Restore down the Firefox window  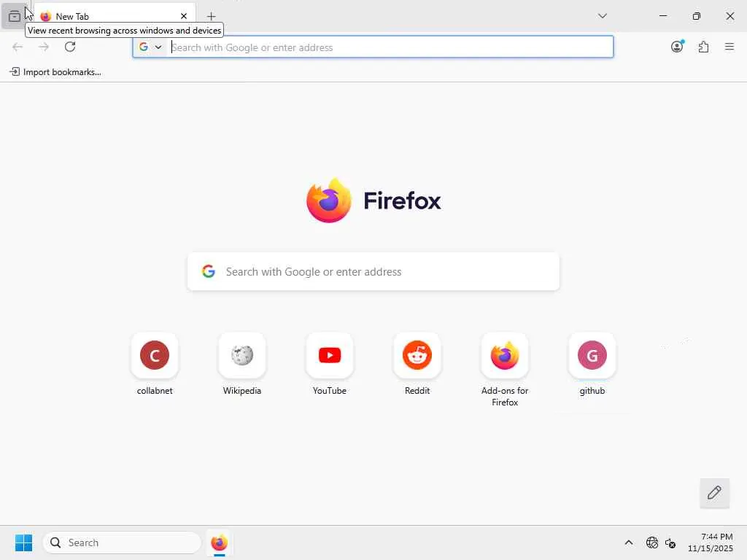click(x=697, y=16)
